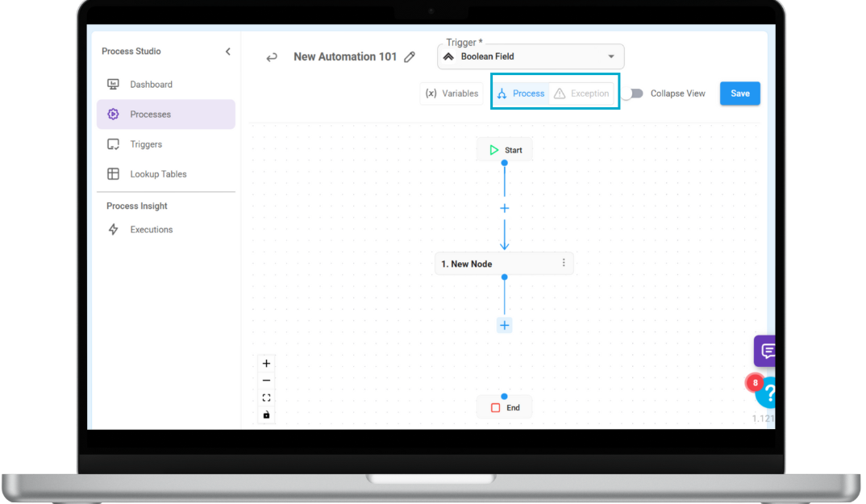Screen dimensions: 866x504
Task: Open the Trigger dropdown showing Boolean Field
Action: [x=531, y=56]
